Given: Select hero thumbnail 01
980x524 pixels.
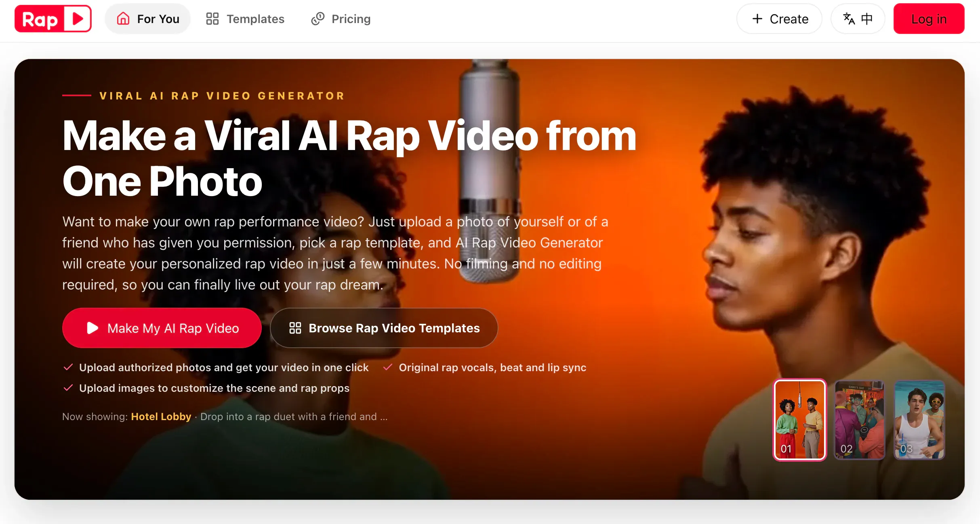Looking at the screenshot, I should (x=800, y=420).
